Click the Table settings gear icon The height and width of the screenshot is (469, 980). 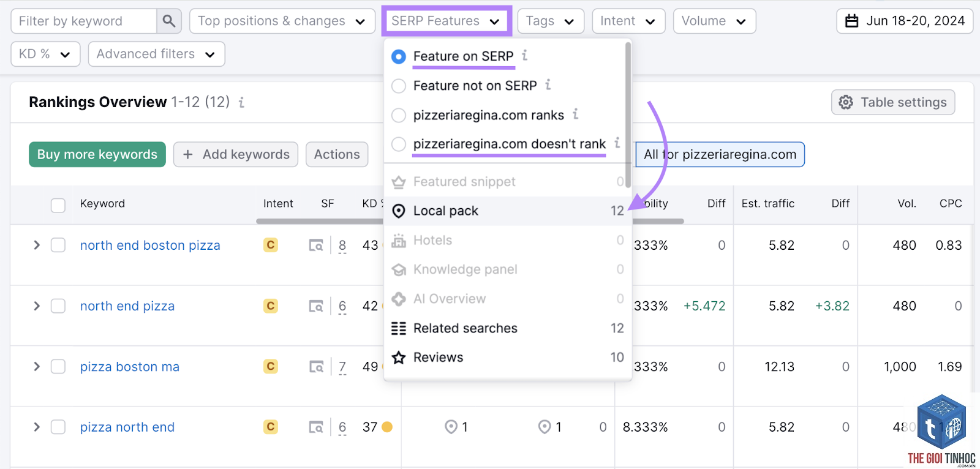pyautogui.click(x=846, y=102)
